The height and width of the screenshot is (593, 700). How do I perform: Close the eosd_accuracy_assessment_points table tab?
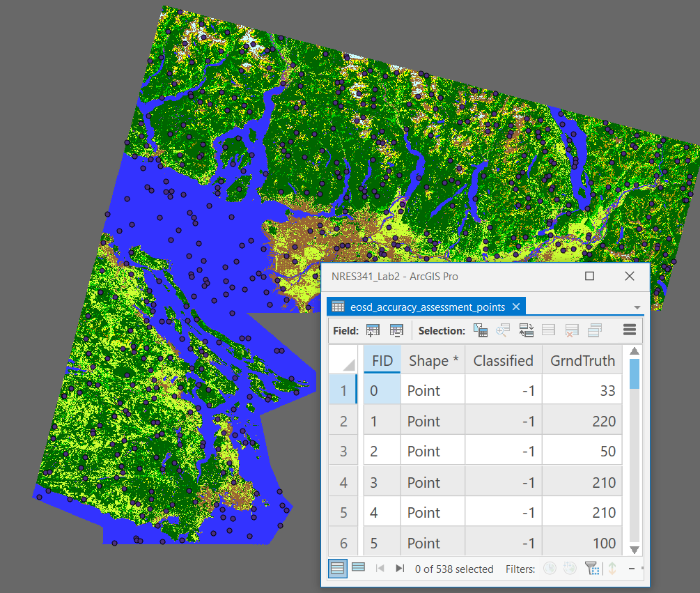click(516, 307)
